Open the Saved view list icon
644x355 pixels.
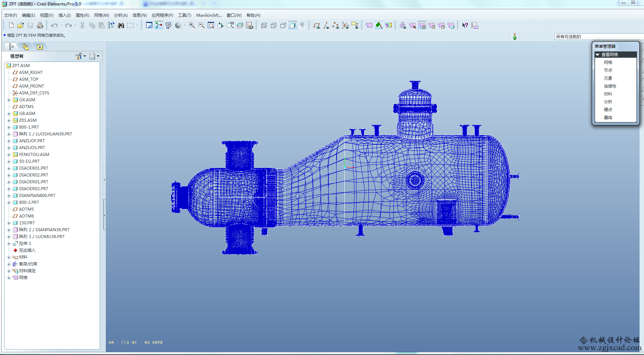point(230,25)
